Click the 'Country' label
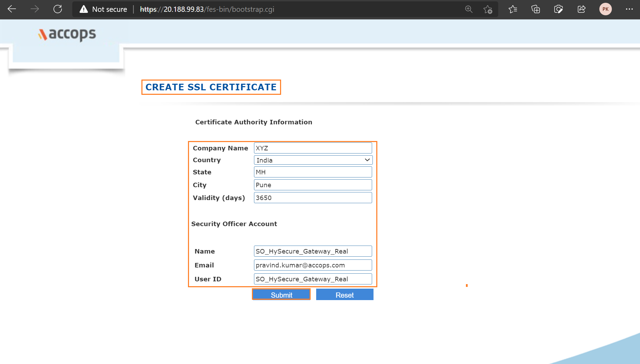Viewport: 640px width, 364px height. [x=207, y=160]
